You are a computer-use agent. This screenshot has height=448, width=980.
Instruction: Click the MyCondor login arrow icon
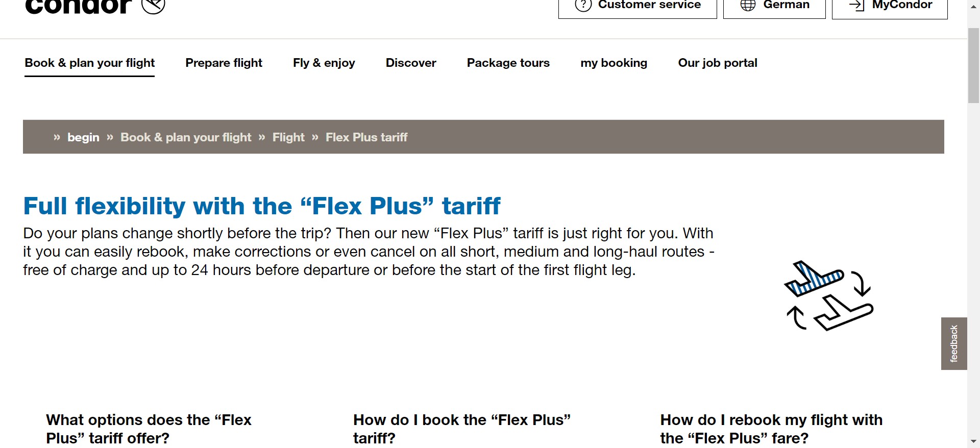pyautogui.click(x=856, y=5)
